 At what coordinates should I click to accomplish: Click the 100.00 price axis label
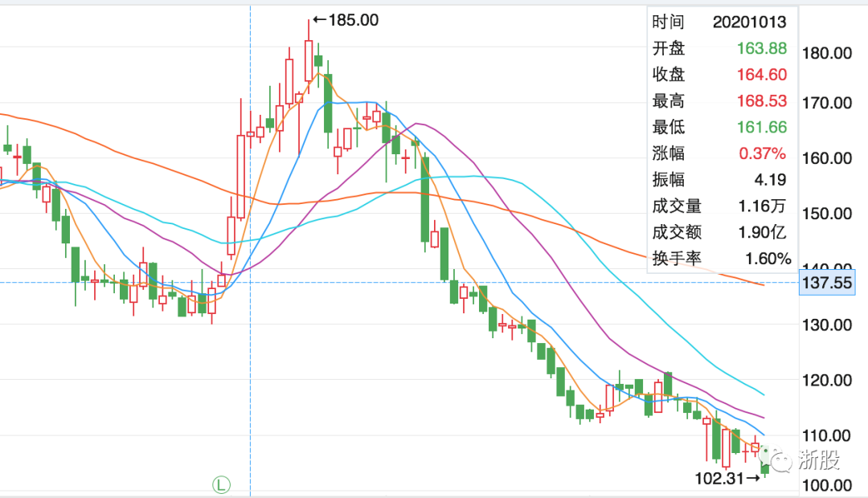pyautogui.click(x=827, y=485)
